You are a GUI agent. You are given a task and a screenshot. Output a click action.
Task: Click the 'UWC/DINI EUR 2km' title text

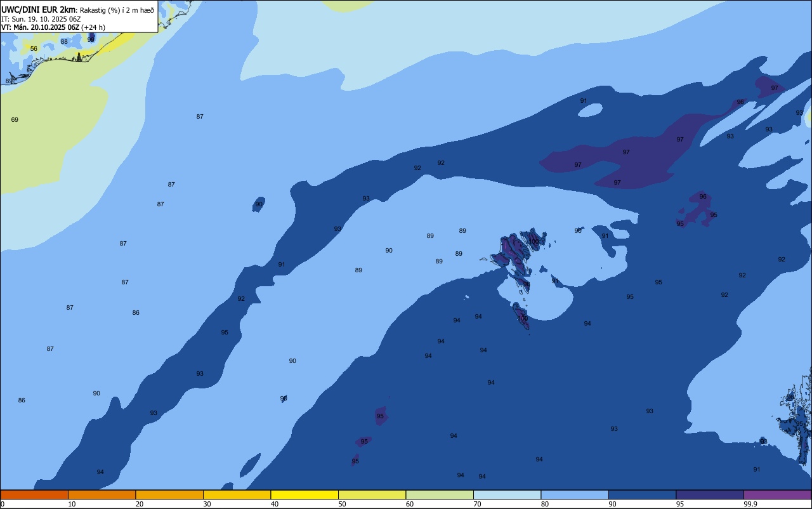(x=39, y=10)
